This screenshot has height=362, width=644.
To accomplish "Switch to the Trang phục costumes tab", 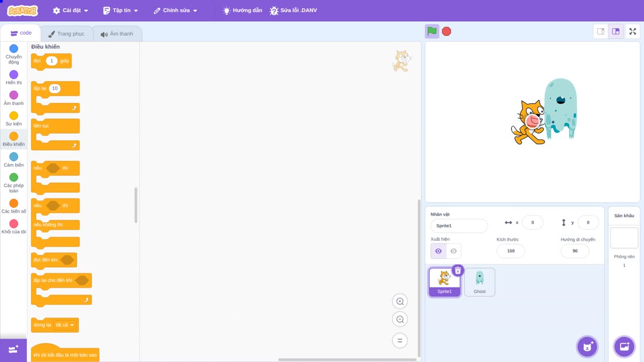I will [x=67, y=34].
